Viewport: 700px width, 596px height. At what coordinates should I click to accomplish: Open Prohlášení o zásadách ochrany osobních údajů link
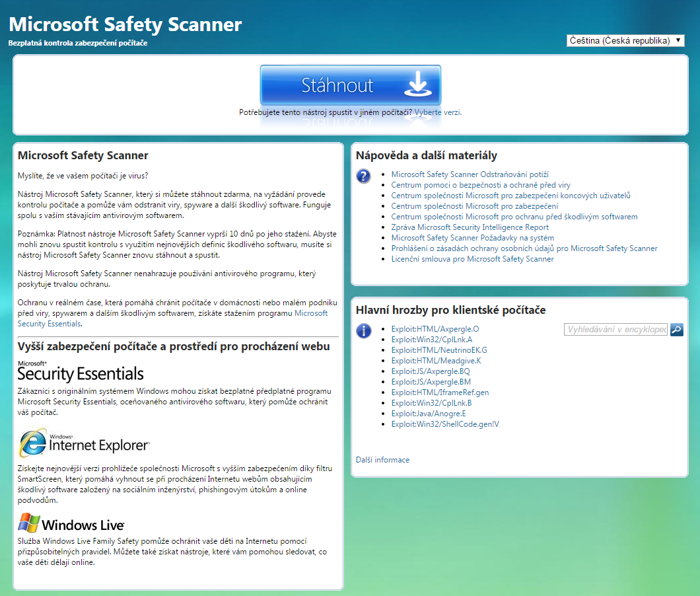524,248
